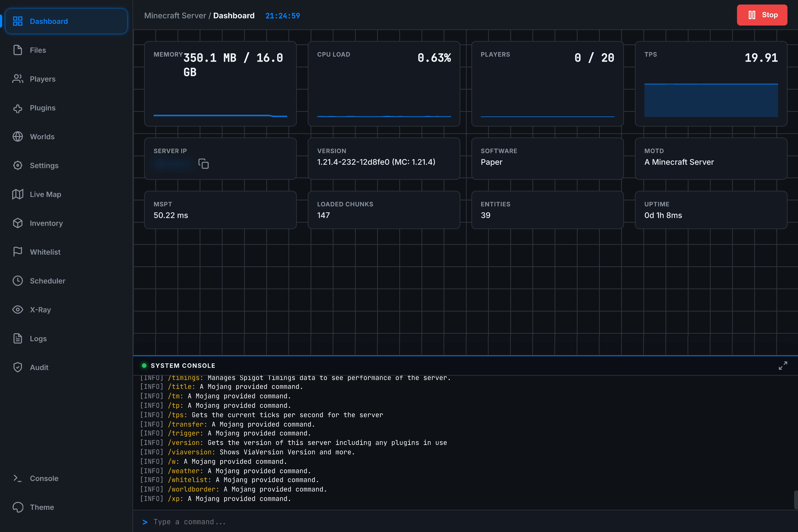798x532 pixels.
Task: Open the Settings panel
Action: (x=44, y=165)
